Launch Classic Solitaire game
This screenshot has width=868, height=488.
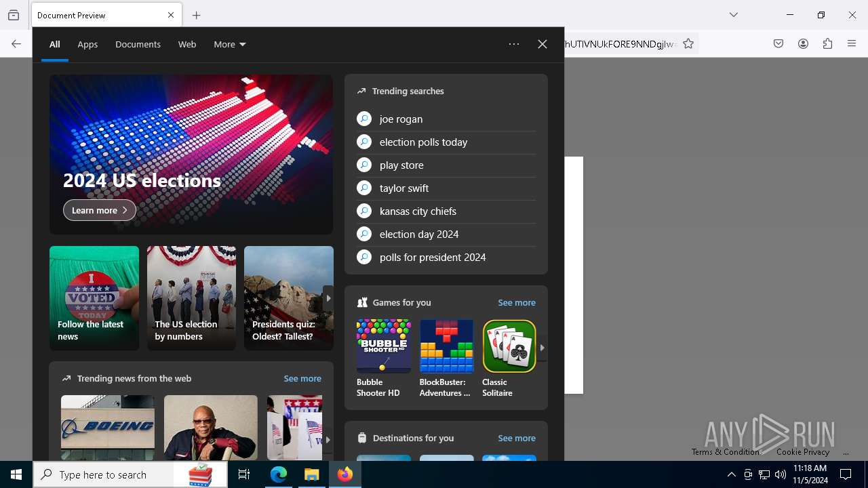click(x=509, y=359)
